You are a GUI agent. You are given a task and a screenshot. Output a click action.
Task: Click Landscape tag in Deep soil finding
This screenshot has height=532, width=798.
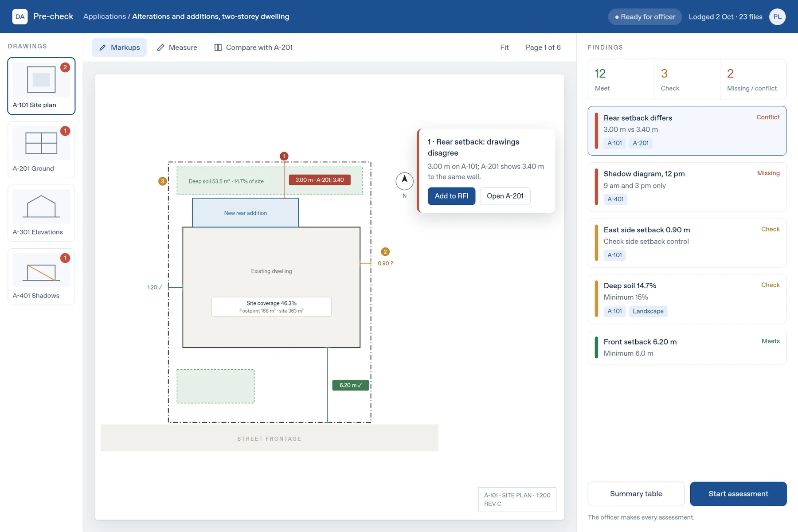648,311
